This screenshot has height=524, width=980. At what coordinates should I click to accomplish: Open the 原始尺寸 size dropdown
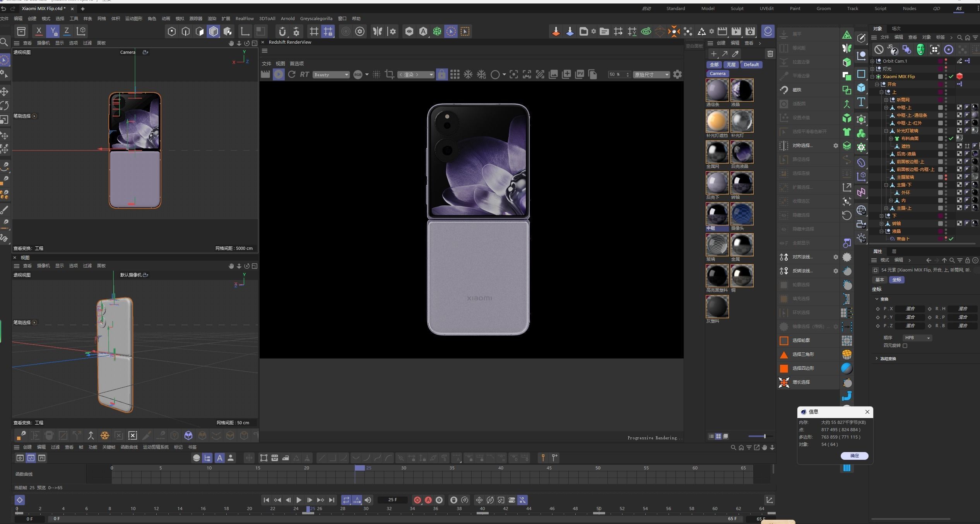point(651,75)
